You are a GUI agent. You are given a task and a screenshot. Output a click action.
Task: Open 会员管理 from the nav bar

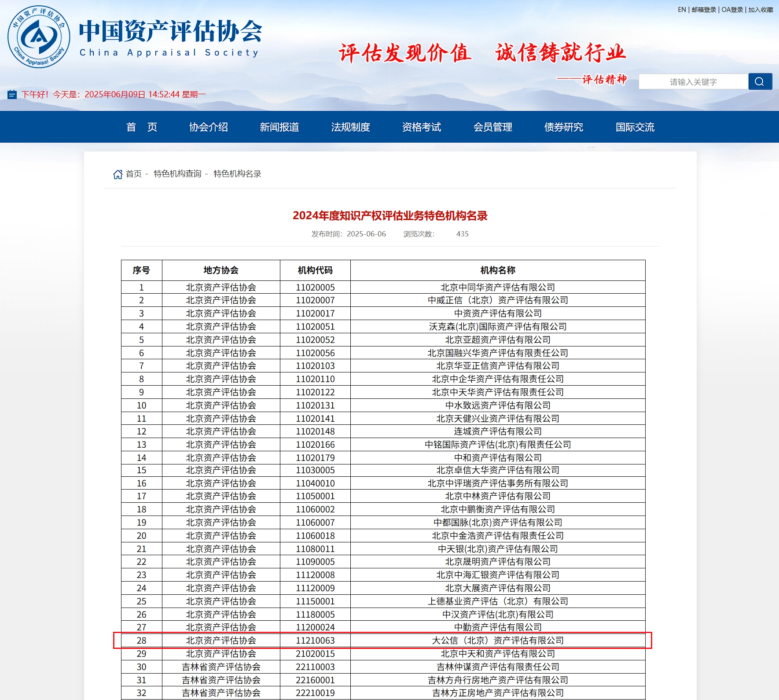493,127
